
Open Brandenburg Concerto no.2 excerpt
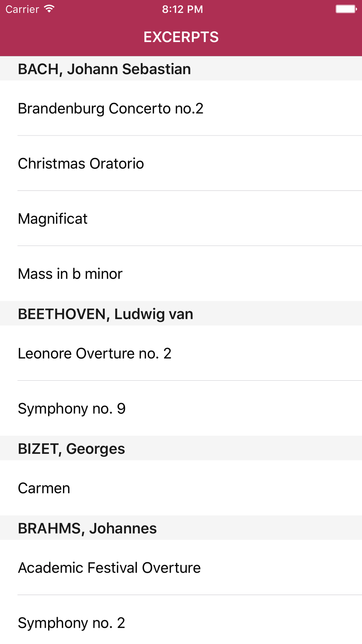tap(181, 108)
